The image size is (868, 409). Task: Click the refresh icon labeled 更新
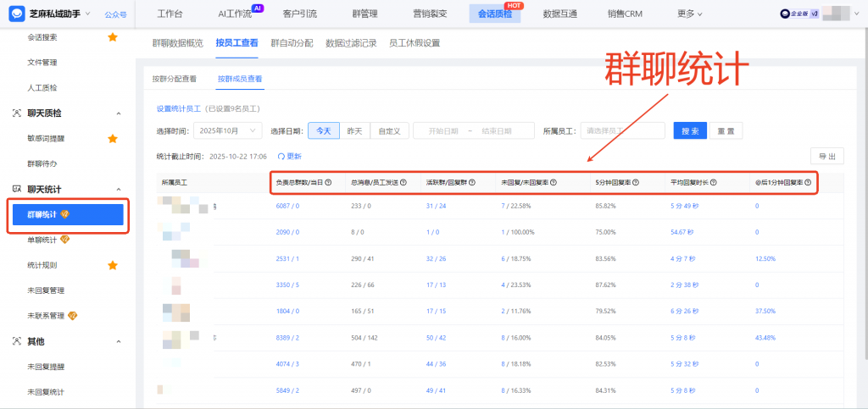click(x=281, y=157)
